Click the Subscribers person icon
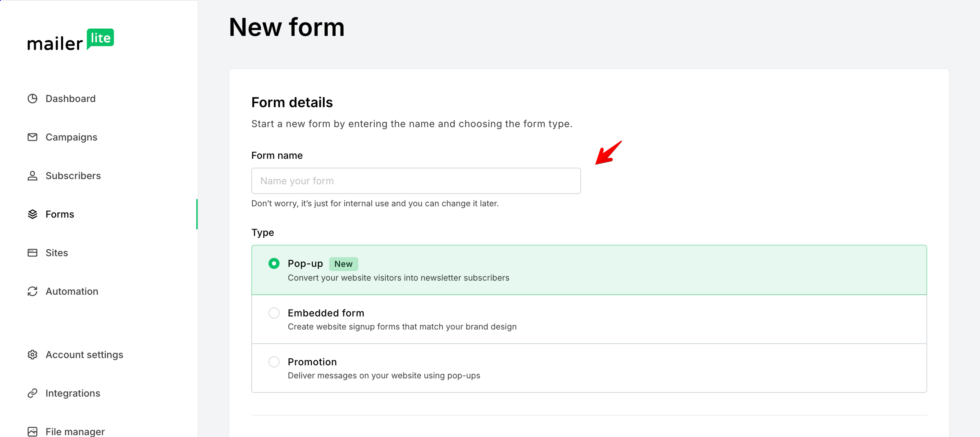Image resolution: width=980 pixels, height=437 pixels. tap(32, 175)
